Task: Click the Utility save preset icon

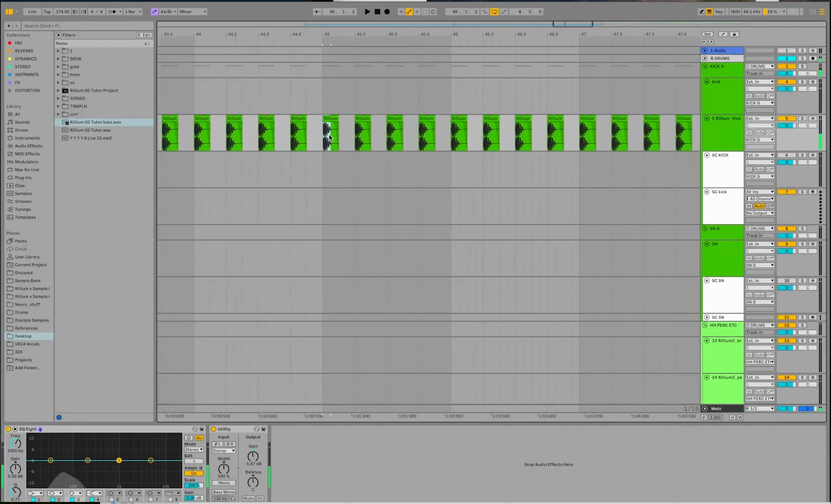Action: click(263, 429)
